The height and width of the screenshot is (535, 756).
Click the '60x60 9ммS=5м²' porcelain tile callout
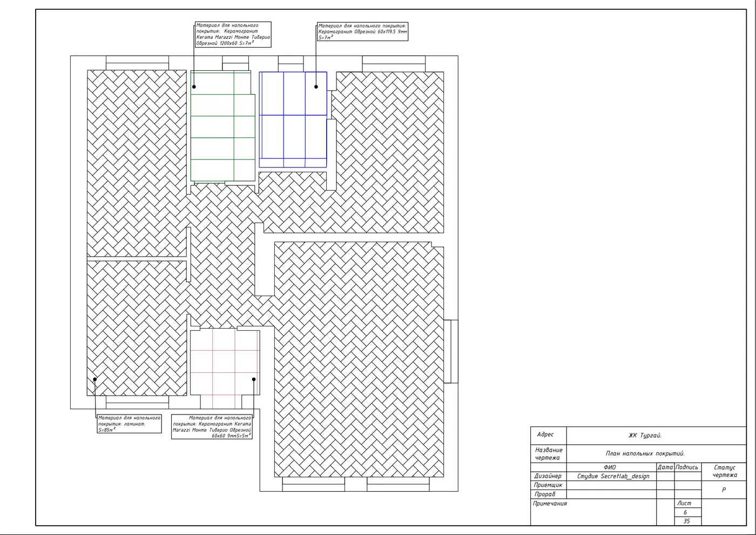click(x=212, y=426)
